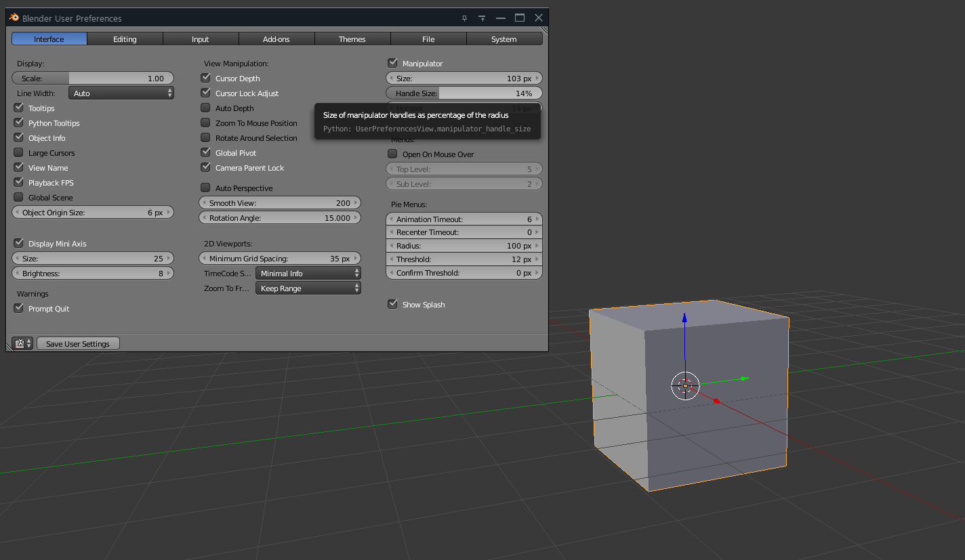Open the Input tab
The width and height of the screenshot is (965, 560).
point(201,39)
